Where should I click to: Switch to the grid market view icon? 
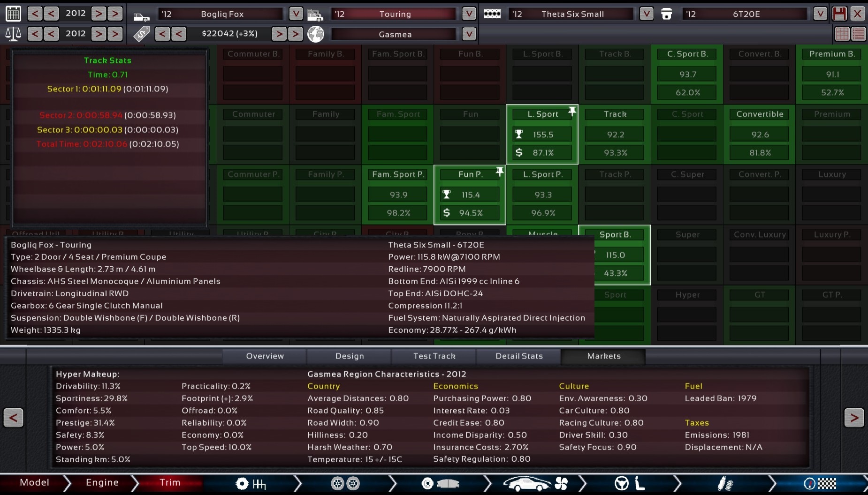[x=842, y=34]
